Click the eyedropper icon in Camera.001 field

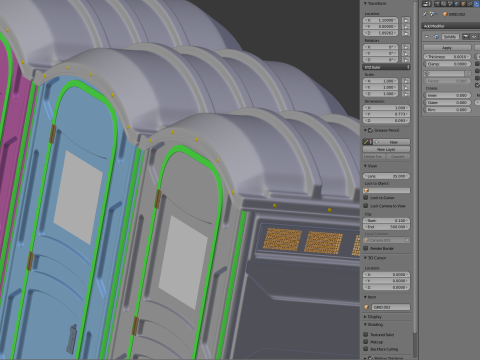[407, 240]
